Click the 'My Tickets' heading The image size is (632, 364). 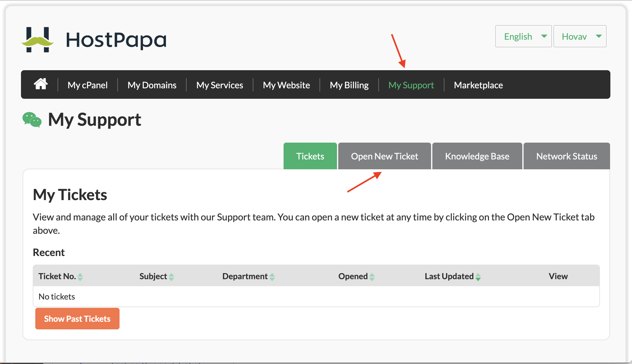coord(70,195)
